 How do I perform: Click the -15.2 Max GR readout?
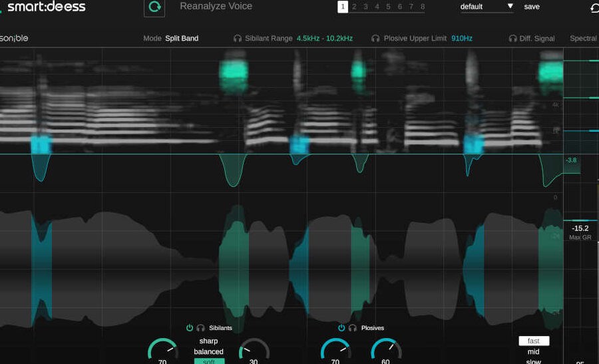click(580, 228)
